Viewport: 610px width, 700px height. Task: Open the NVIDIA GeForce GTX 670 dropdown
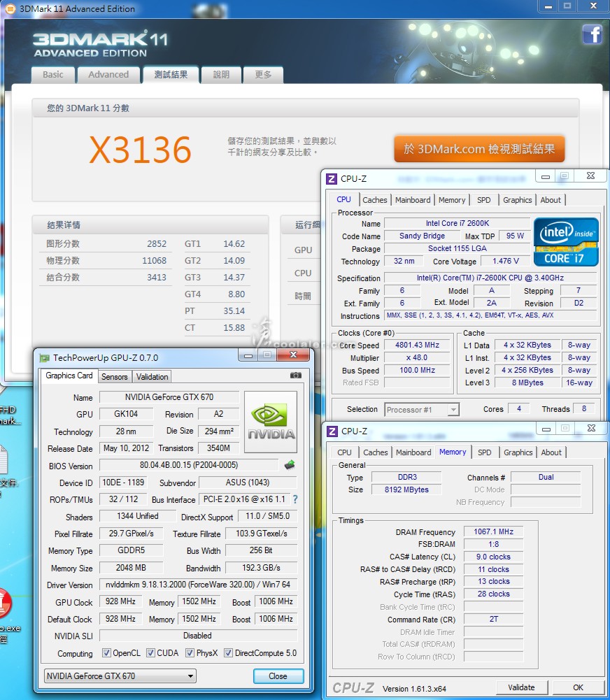click(120, 676)
